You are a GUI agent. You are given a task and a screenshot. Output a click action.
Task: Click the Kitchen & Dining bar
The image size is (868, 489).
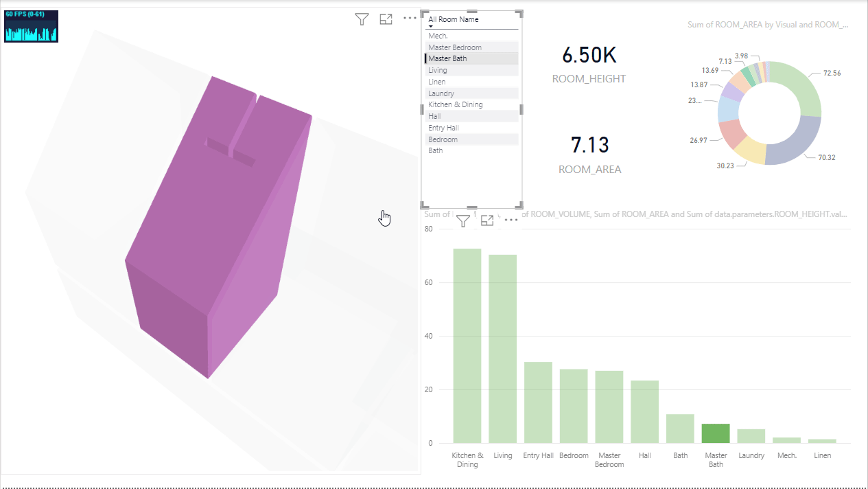pyautogui.click(x=467, y=345)
